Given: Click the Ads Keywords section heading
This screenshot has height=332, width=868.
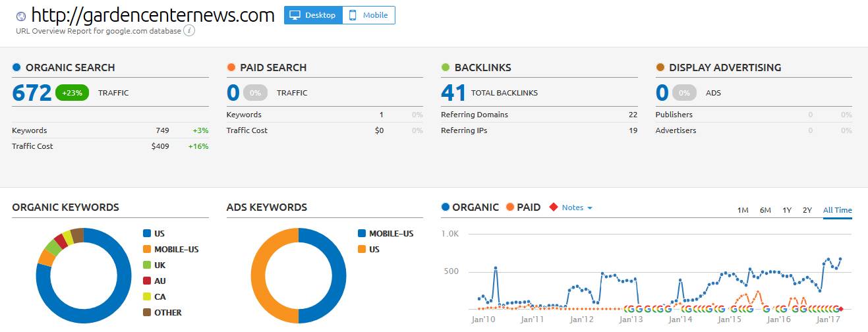Looking at the screenshot, I should pyautogui.click(x=267, y=207).
